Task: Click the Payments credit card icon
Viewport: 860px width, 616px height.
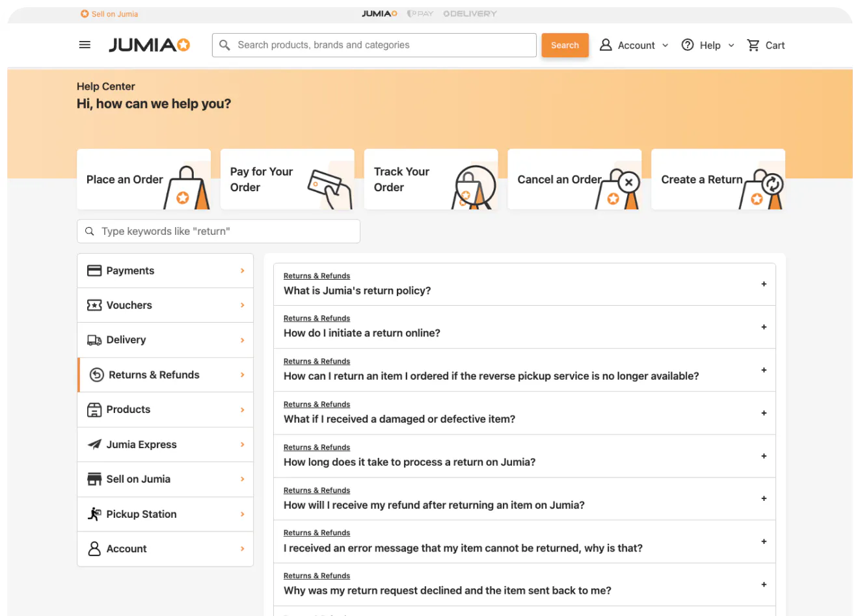Action: (x=94, y=271)
